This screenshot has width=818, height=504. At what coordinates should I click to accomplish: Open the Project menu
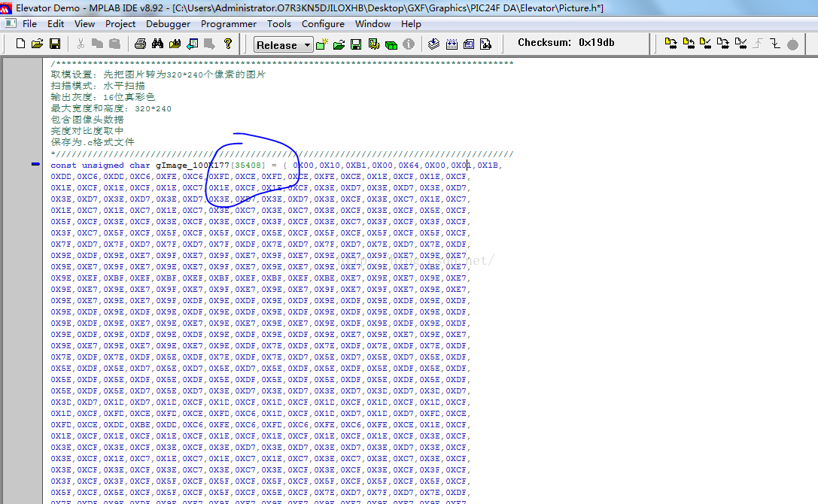pyautogui.click(x=120, y=24)
